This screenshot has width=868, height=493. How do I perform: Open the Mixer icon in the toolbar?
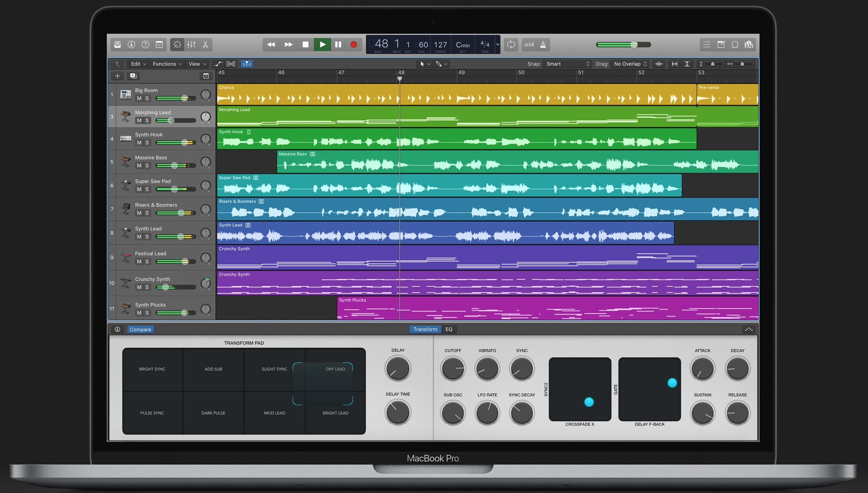tap(191, 44)
